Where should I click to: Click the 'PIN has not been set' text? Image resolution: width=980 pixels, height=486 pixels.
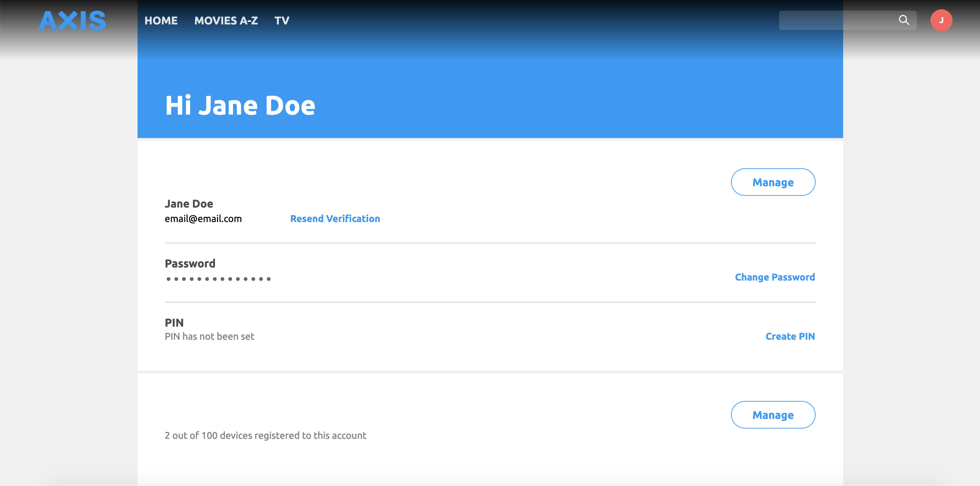(x=209, y=336)
